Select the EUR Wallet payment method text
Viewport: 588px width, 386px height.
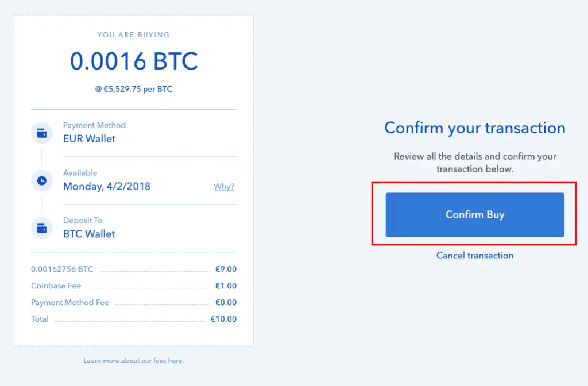(x=89, y=139)
